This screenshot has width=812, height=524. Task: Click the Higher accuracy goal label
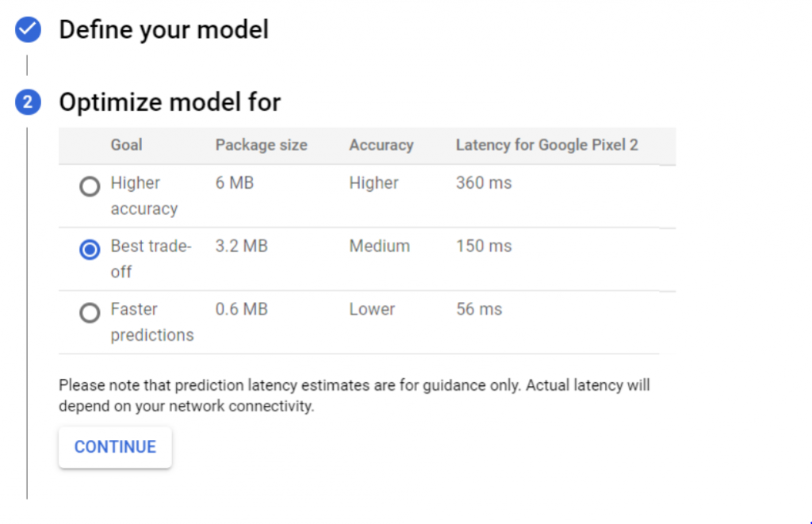click(144, 196)
